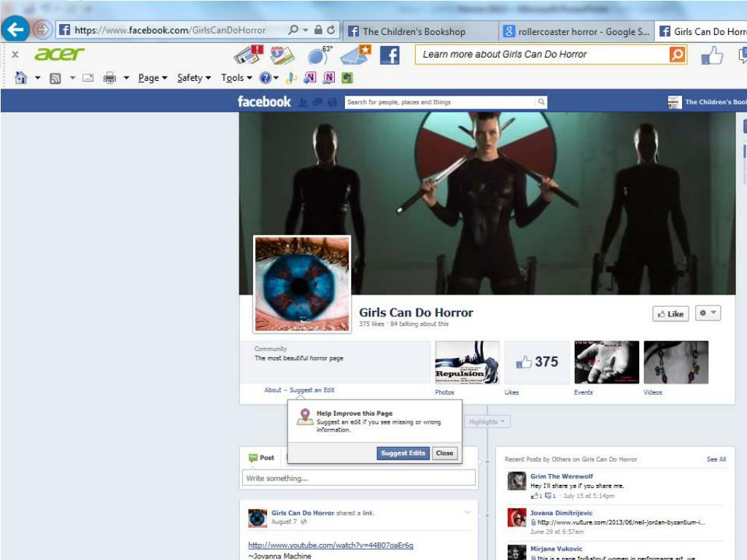
Task: Expand the Print dropdown arrow
Action: pos(126,77)
